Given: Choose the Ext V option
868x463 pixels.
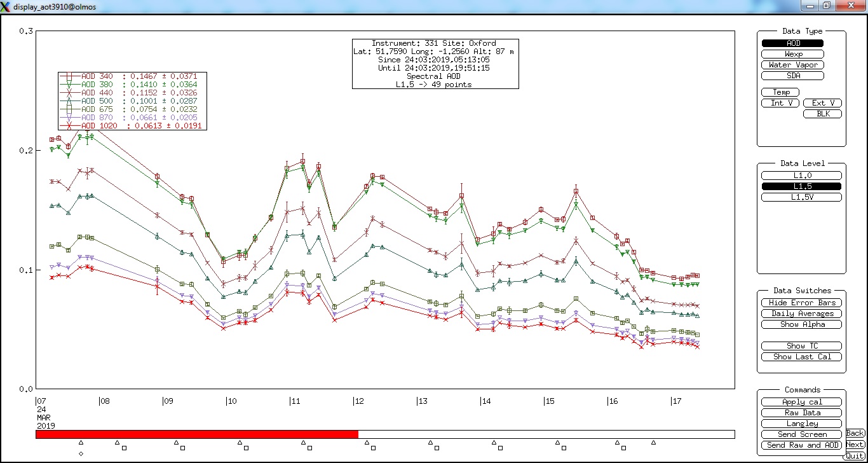Looking at the screenshot, I should tap(823, 103).
